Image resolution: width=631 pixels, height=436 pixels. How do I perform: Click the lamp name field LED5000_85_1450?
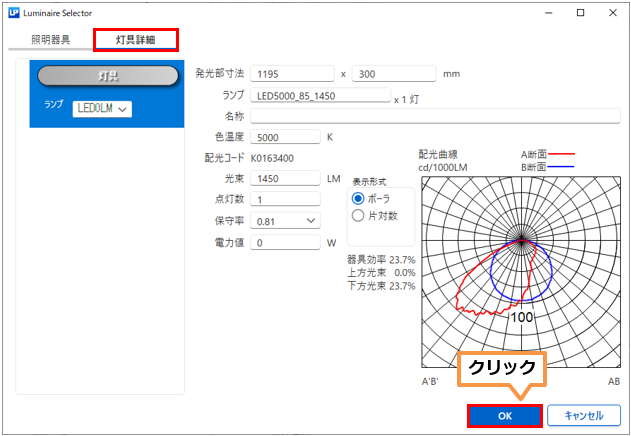click(319, 96)
